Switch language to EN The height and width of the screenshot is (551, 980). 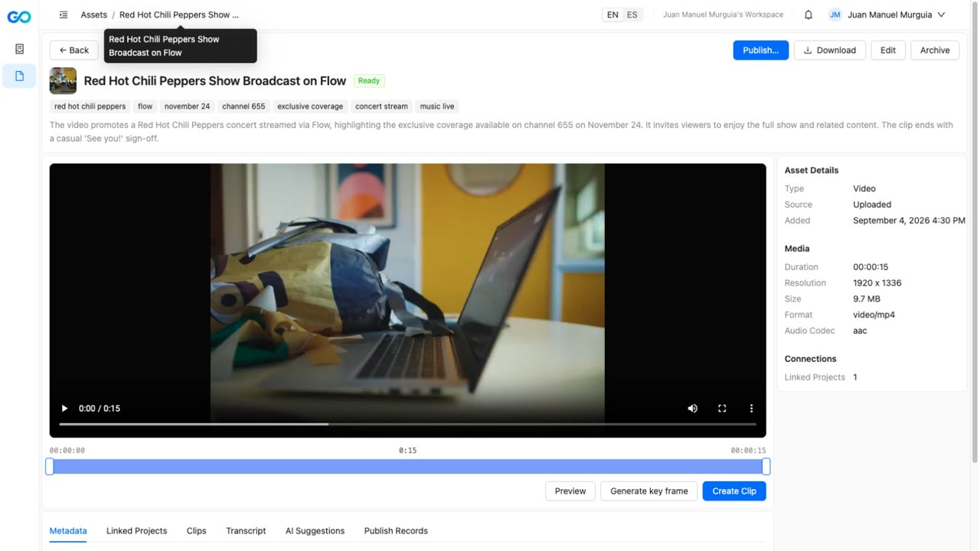(x=612, y=15)
